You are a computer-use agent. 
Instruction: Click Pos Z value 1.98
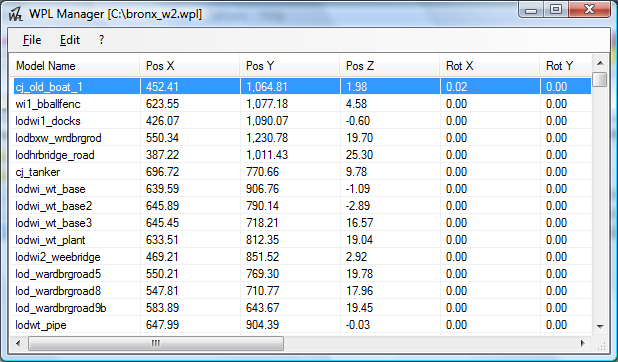(x=357, y=87)
